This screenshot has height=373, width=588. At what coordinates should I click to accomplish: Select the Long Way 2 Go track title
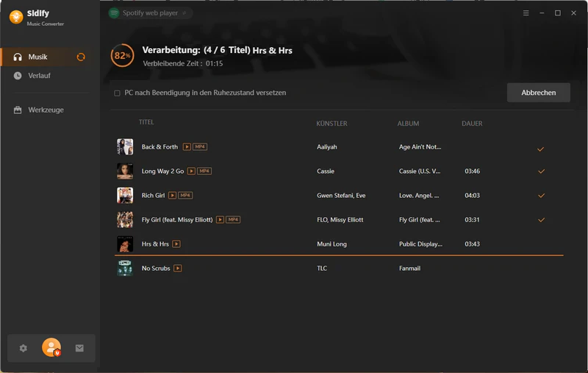162,171
